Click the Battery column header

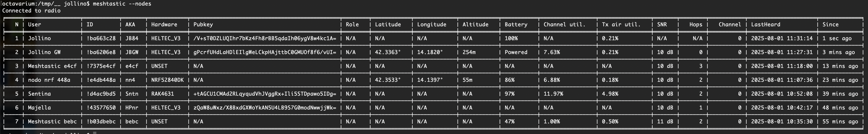click(x=516, y=24)
